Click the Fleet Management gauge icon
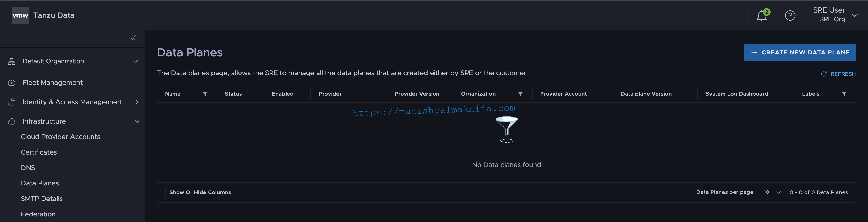868x222 pixels. click(12, 83)
